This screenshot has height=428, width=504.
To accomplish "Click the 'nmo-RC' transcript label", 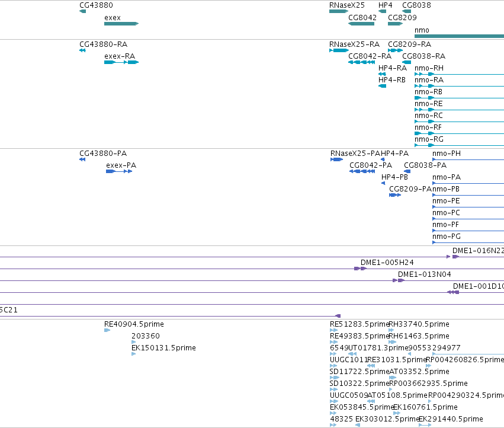I will coord(428,116).
